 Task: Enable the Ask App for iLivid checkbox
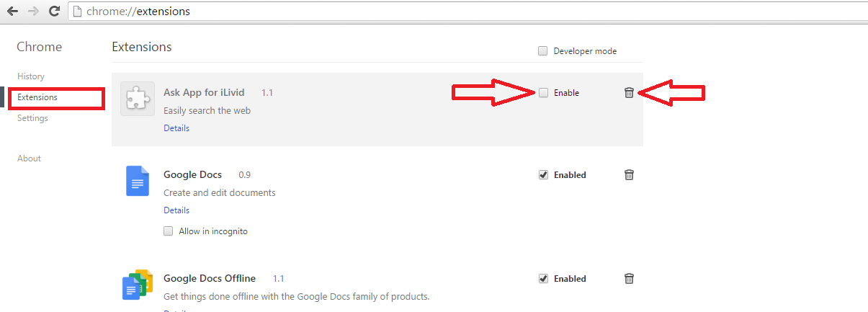coord(544,92)
